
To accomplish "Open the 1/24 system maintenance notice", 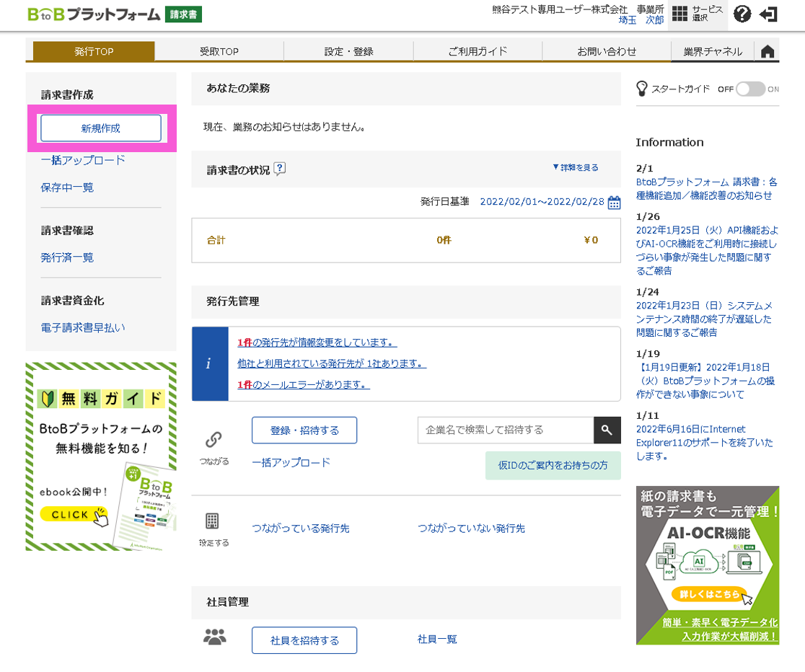I will point(704,319).
